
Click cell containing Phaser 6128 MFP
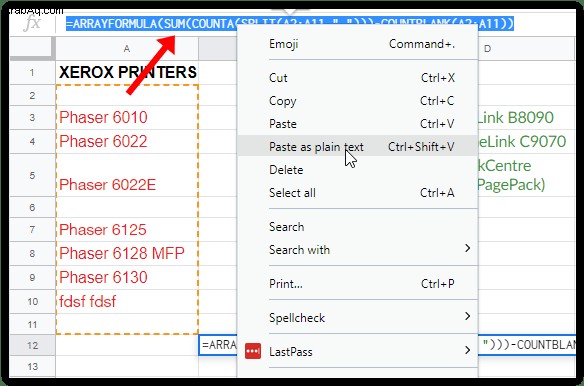pos(127,253)
